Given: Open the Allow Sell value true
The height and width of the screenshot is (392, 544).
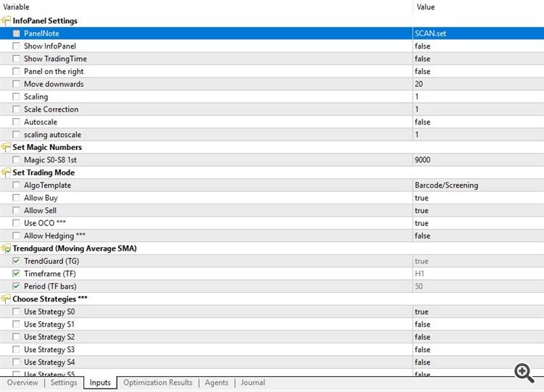Looking at the screenshot, I should (421, 211).
